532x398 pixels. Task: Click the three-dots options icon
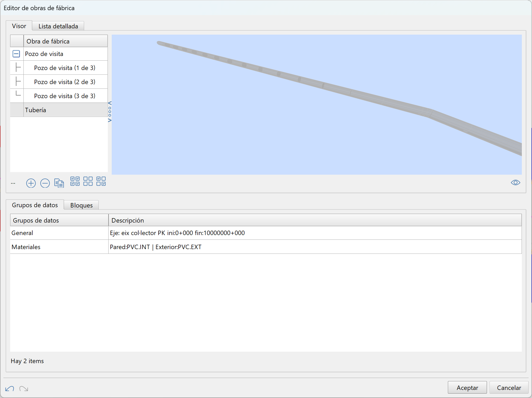pos(13,183)
